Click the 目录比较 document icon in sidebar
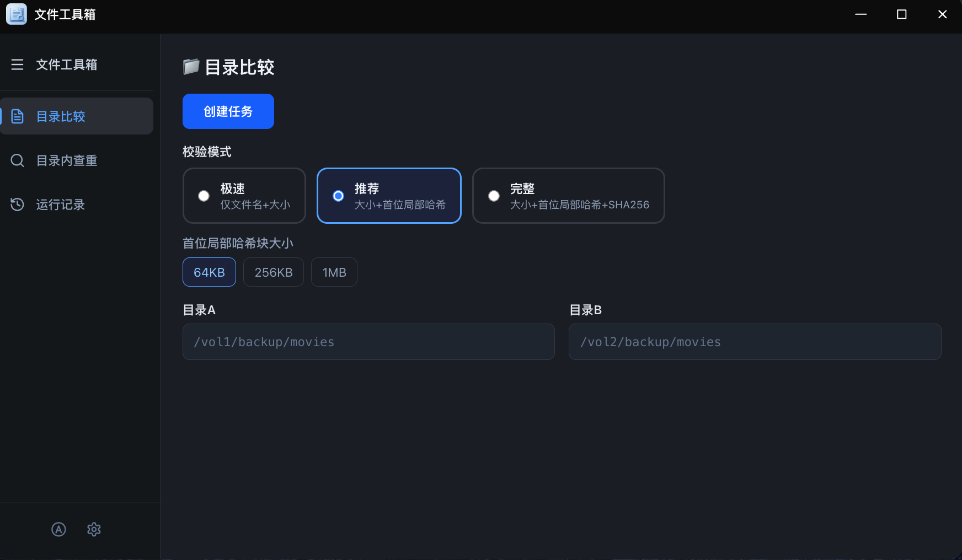 (x=17, y=116)
